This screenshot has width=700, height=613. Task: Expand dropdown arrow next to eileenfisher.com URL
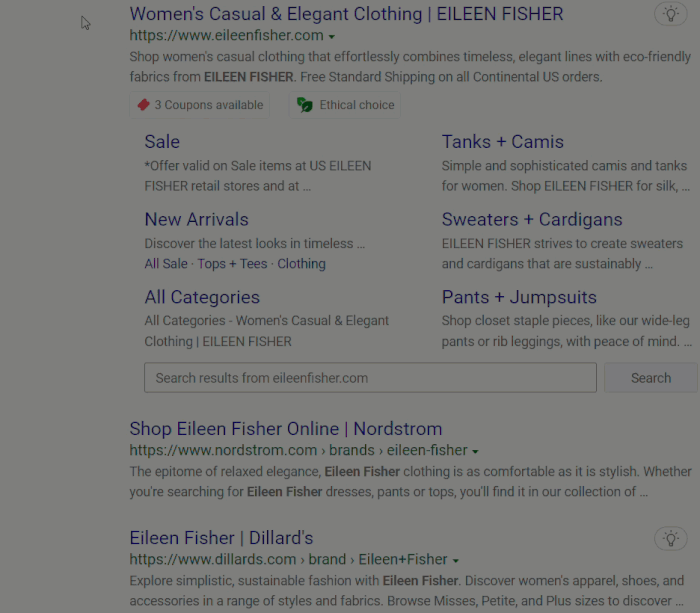332,36
